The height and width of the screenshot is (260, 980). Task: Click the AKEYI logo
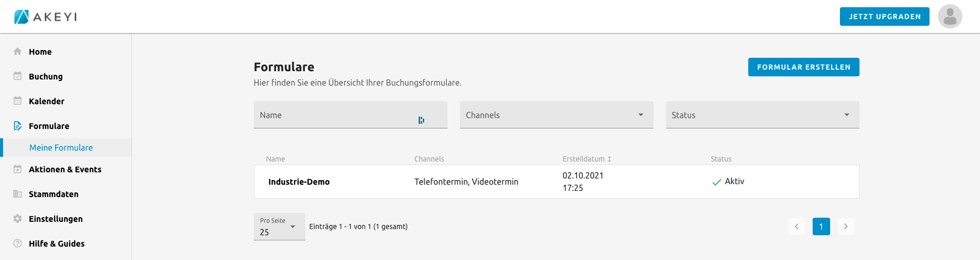click(x=45, y=17)
